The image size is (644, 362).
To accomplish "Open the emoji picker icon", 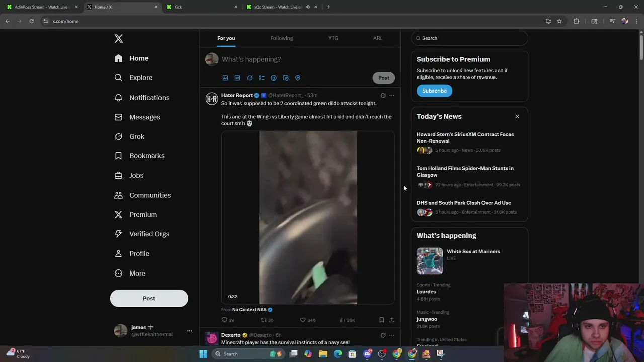I will tap(274, 78).
